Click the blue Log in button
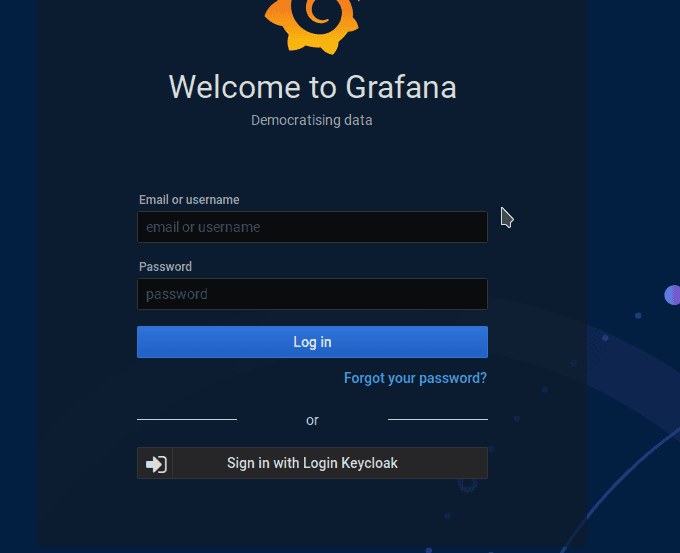680x553 pixels. [312, 342]
